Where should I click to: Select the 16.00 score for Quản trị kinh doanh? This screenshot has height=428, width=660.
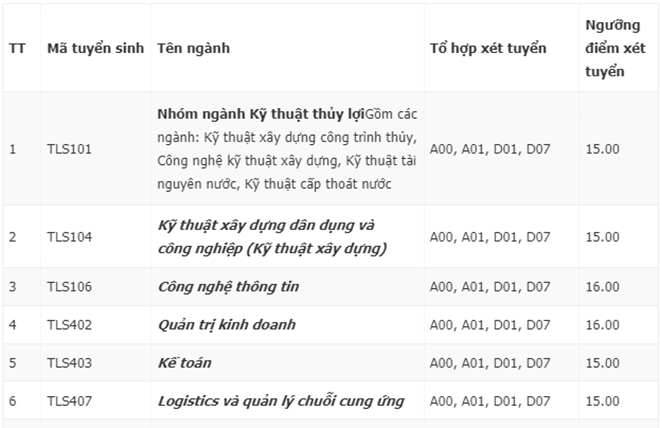coord(602,325)
